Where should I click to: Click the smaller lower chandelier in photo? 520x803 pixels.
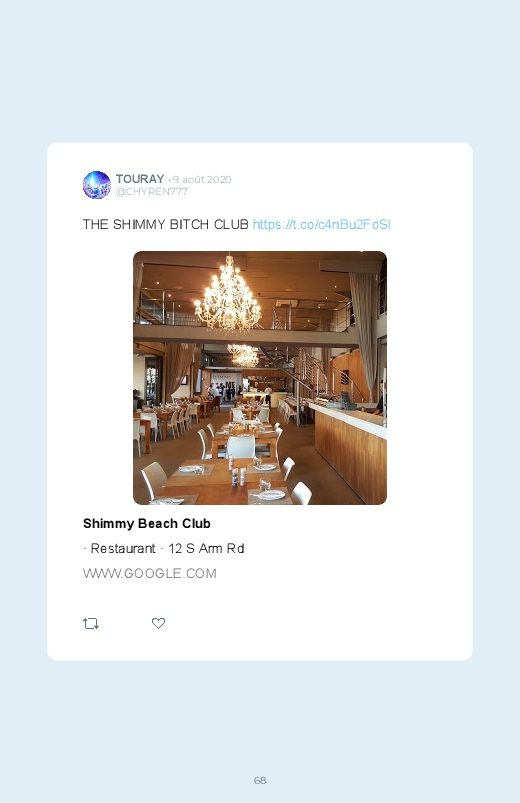(x=243, y=355)
